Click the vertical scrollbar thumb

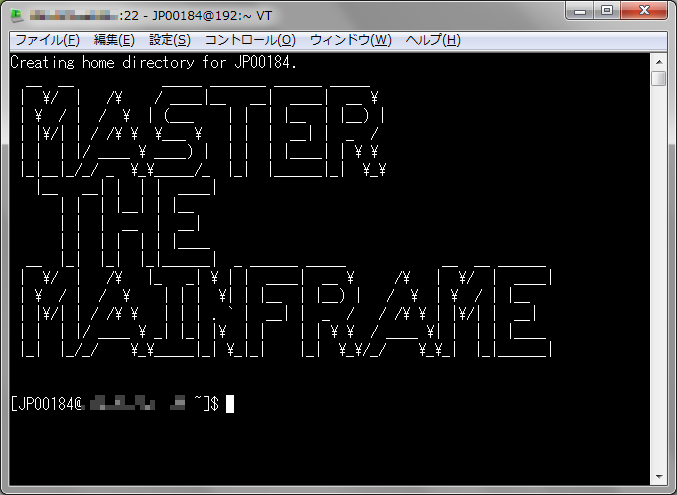(659, 79)
